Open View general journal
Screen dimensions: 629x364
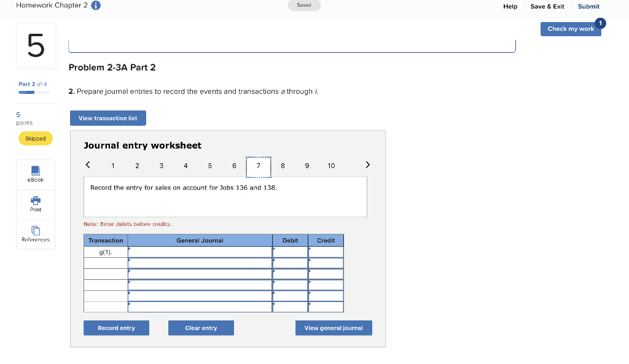coord(334,328)
